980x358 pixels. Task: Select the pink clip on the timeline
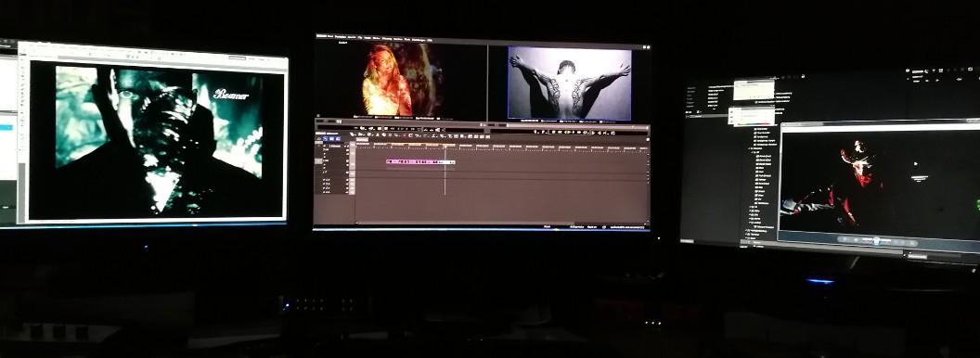[x=420, y=161]
